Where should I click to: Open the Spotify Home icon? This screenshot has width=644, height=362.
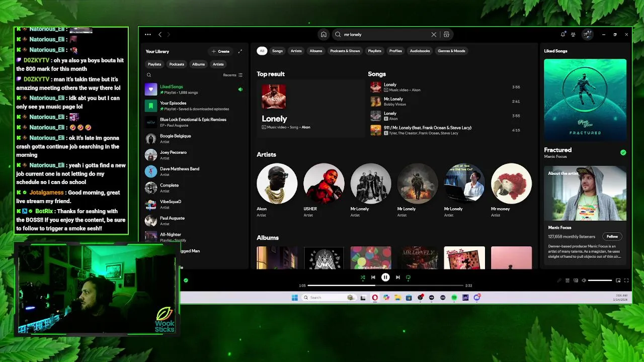[x=324, y=35]
